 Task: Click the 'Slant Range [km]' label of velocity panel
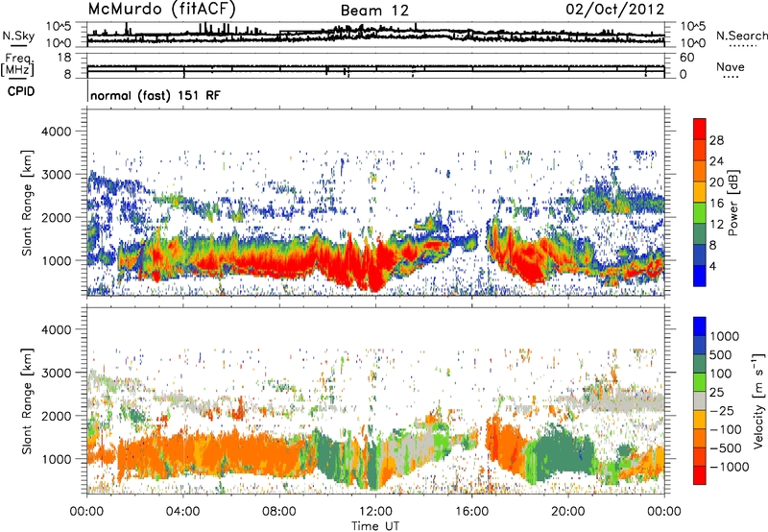[27, 401]
